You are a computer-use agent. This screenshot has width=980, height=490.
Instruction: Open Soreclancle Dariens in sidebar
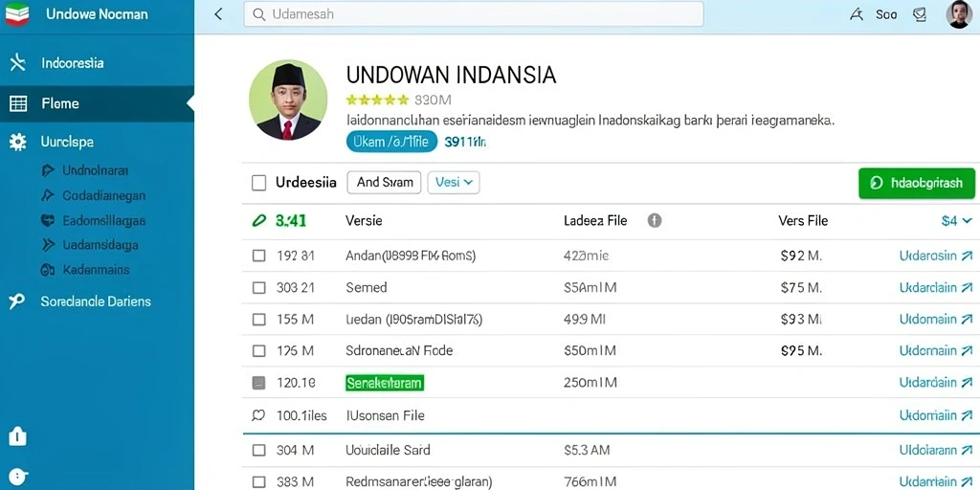coord(97,301)
